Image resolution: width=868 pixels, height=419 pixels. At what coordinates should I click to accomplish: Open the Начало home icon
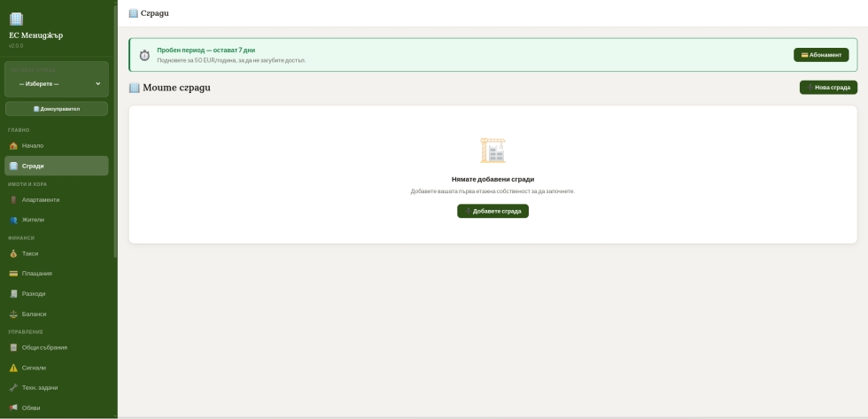13,145
